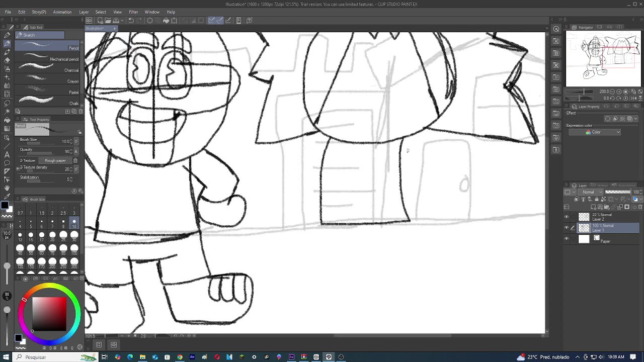This screenshot has width=644, height=362.
Task: Hide Layer 2 with its eye icon
Action: [567, 217]
